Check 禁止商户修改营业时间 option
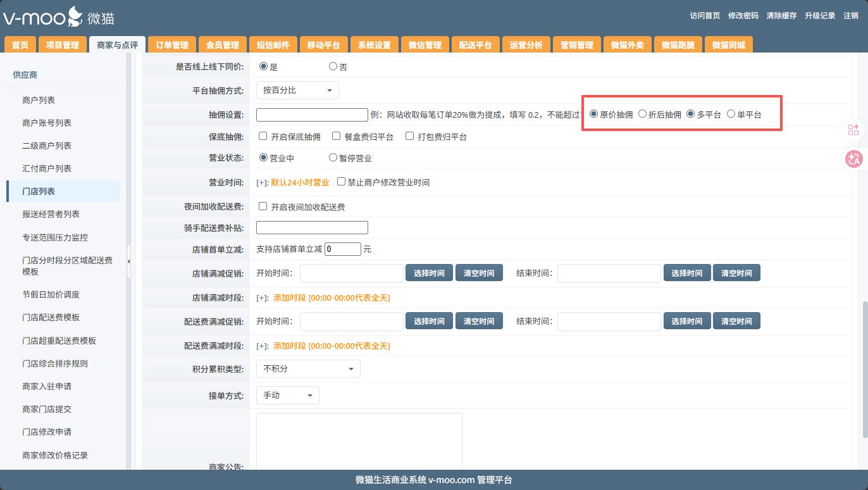Image resolution: width=868 pixels, height=490 pixels. [x=342, y=182]
